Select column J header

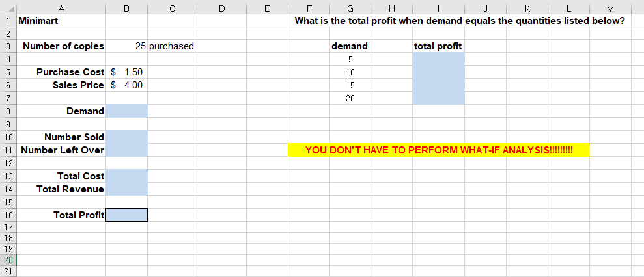tap(486, 8)
